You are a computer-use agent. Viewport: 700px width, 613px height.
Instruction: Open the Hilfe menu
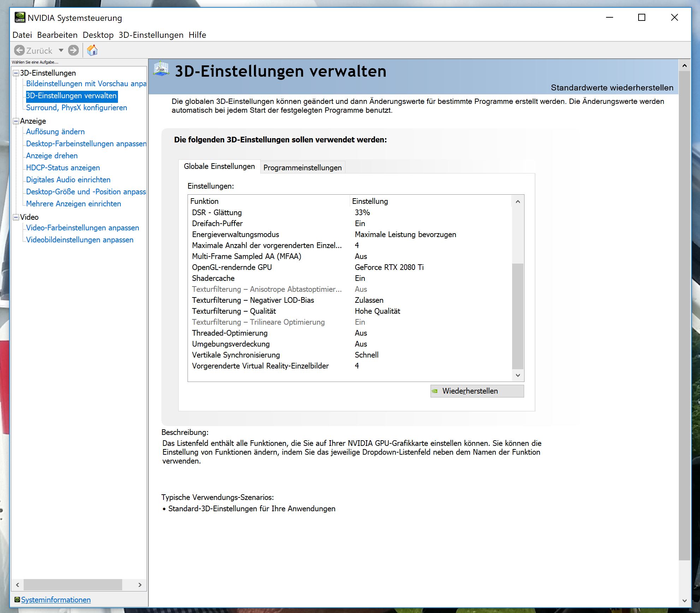[x=197, y=35]
